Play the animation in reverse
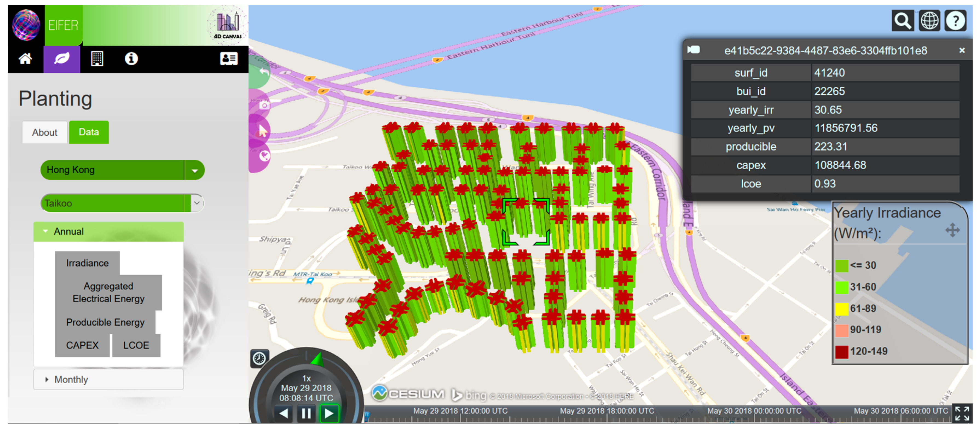The image size is (980, 432). point(284,413)
